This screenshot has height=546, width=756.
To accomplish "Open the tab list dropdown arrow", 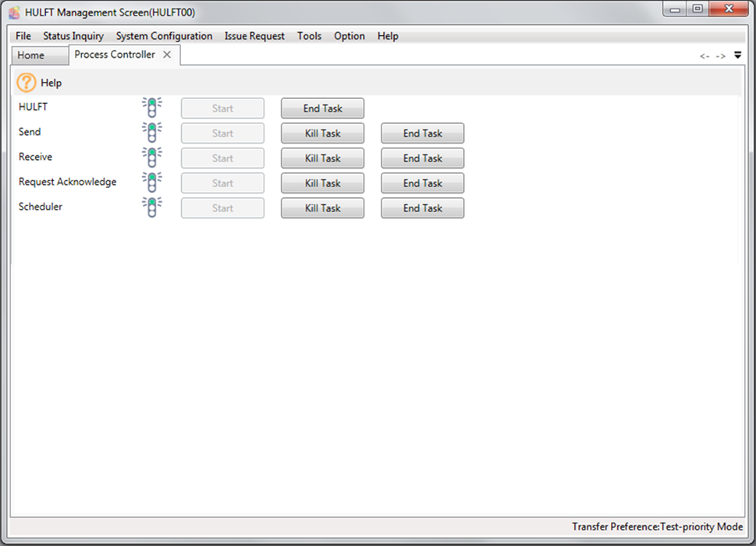I will tap(738, 55).
